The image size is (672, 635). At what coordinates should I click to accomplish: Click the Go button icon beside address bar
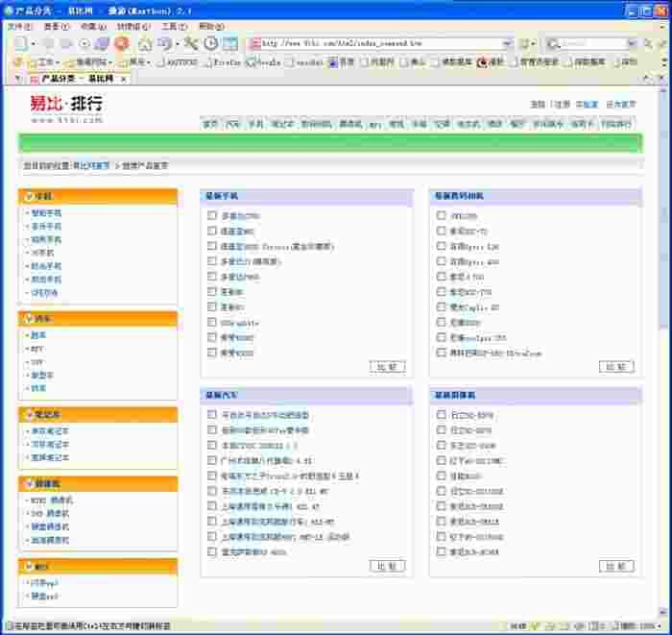point(524,43)
